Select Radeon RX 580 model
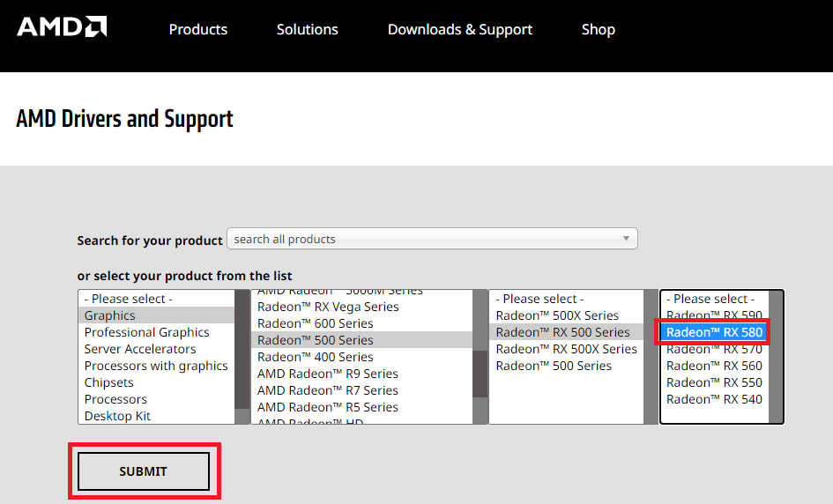 713,332
